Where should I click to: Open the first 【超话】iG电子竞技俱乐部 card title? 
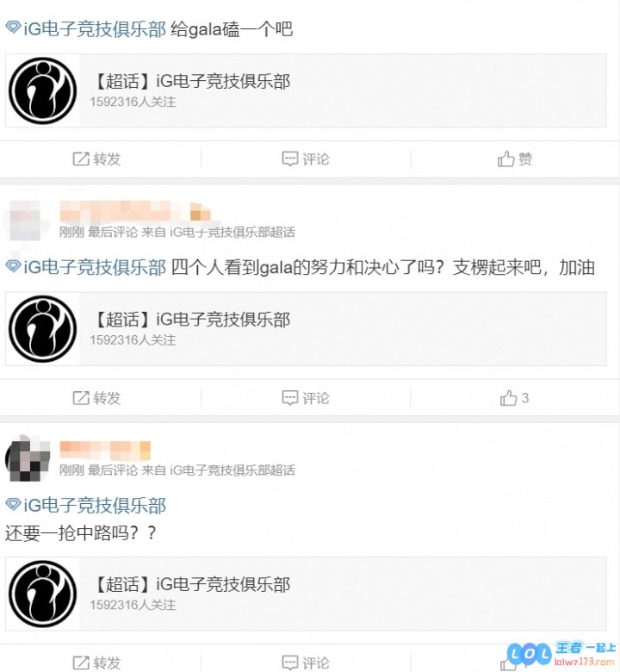coord(191,82)
